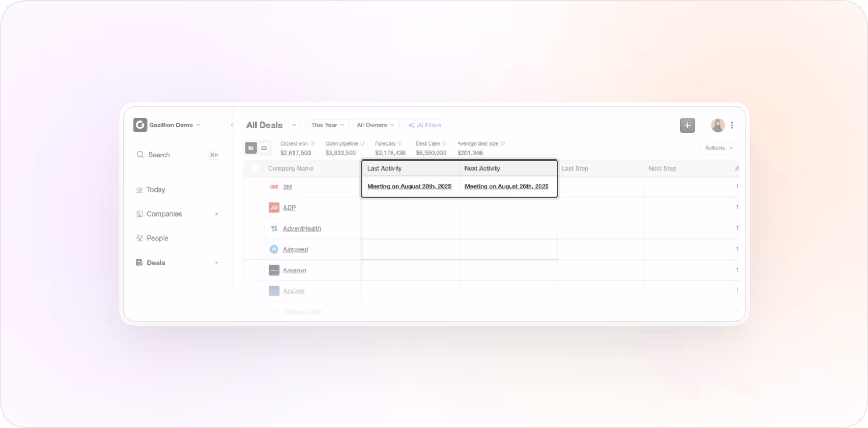Open the 3M company link

point(288,187)
